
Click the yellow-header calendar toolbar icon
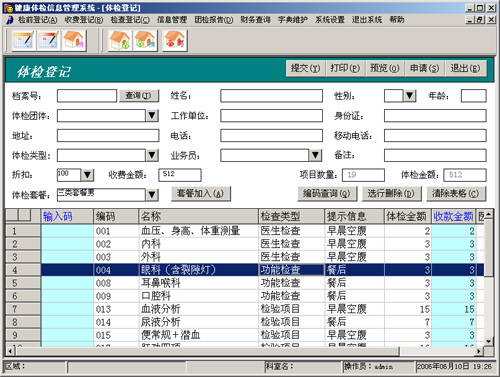click(23, 41)
